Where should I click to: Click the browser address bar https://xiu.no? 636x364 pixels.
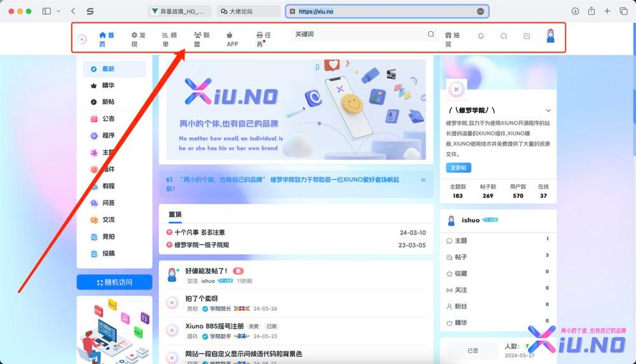(x=387, y=11)
